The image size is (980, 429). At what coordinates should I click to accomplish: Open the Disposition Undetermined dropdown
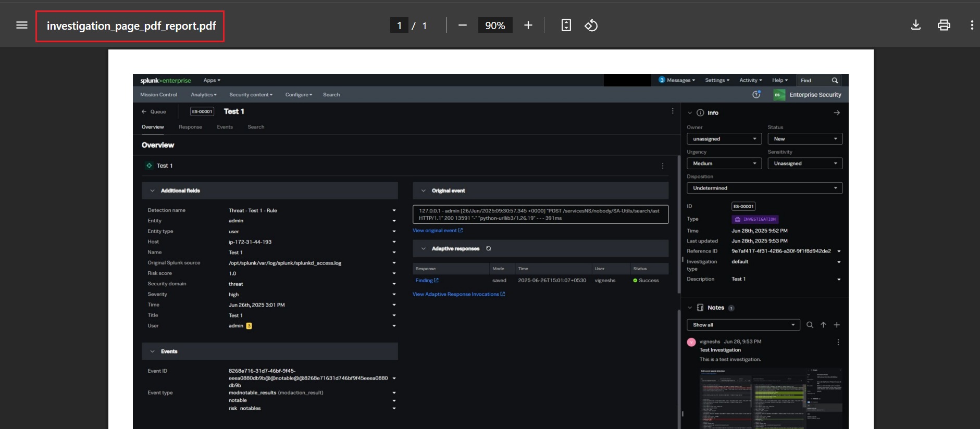tap(764, 188)
